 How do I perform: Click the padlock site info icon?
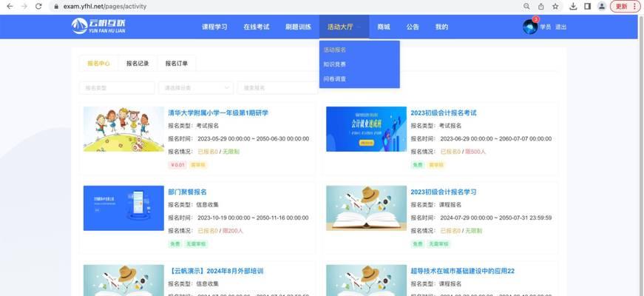pos(56,7)
